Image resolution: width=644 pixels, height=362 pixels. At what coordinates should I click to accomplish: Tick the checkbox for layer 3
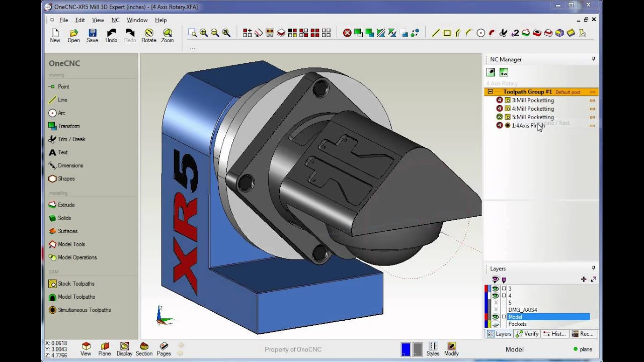[504, 289]
